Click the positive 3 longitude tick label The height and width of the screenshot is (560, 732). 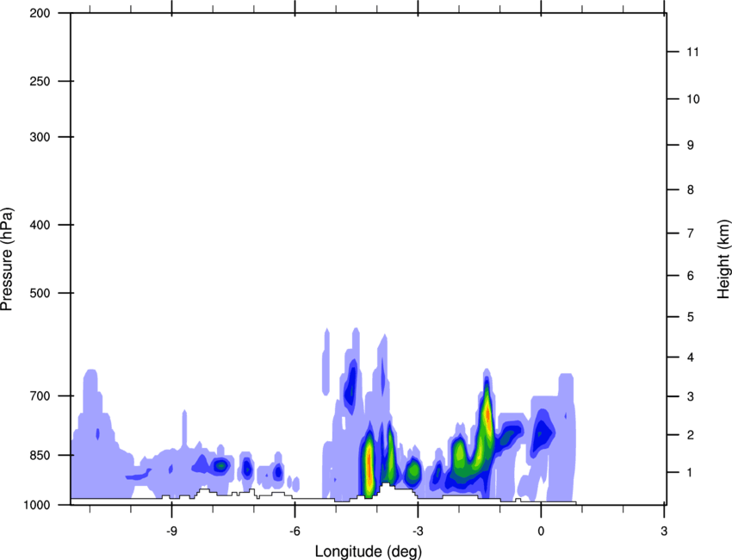(x=664, y=531)
